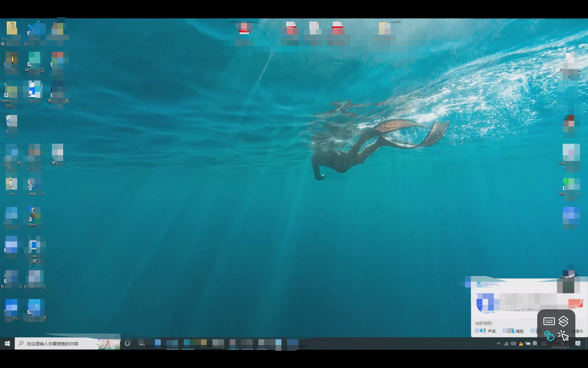Select the vs desktop shortcut

[x=11, y=187]
